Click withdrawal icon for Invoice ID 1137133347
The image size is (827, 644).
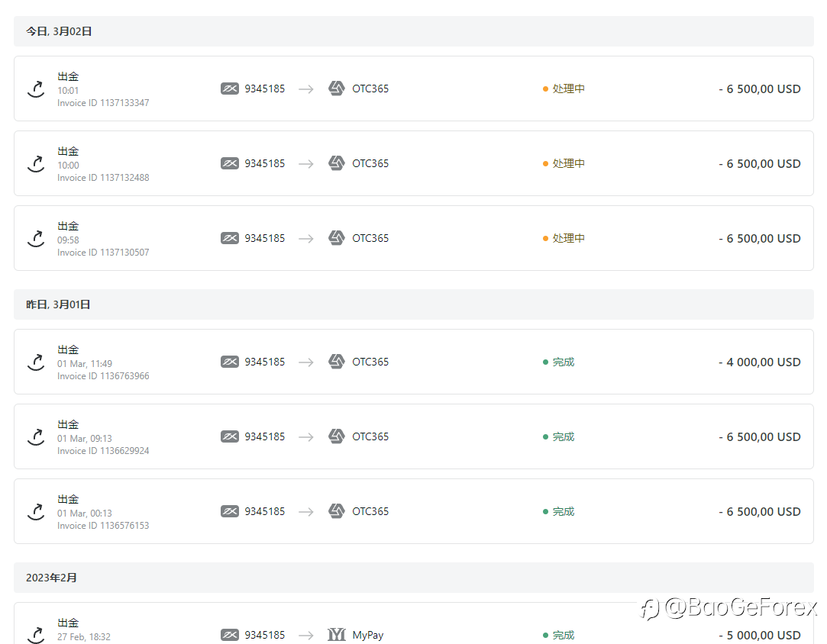tap(36, 89)
